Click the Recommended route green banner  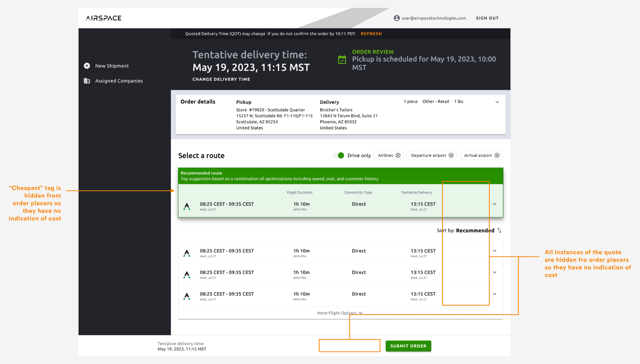(x=341, y=176)
